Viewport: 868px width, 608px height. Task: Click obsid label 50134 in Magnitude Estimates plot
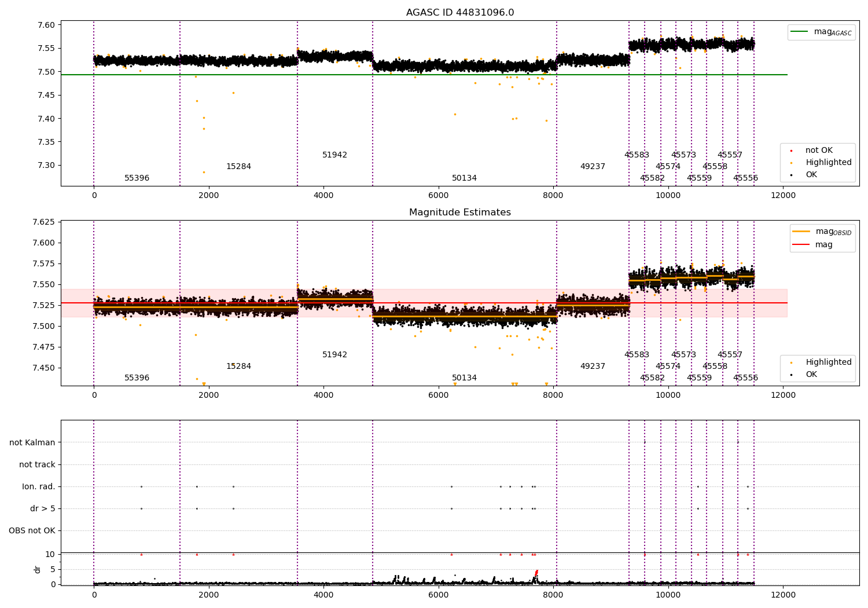coord(465,378)
